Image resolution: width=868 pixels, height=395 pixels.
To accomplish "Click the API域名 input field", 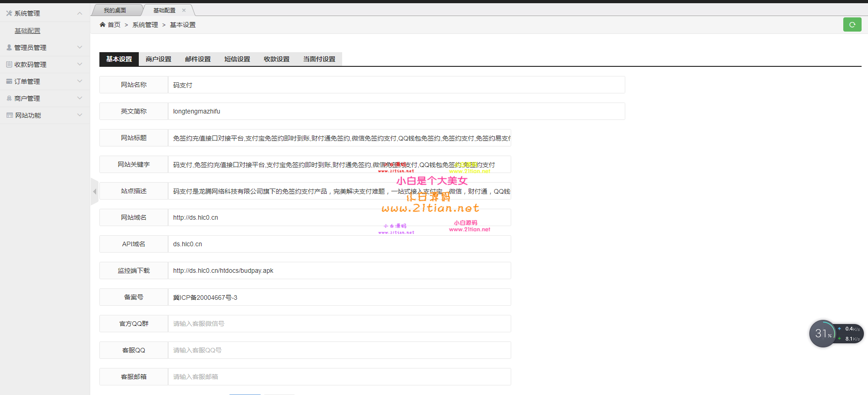I will tap(339, 244).
